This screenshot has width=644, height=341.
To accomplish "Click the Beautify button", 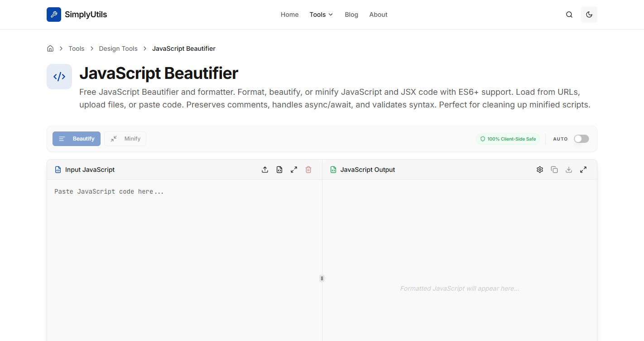I will (77, 139).
